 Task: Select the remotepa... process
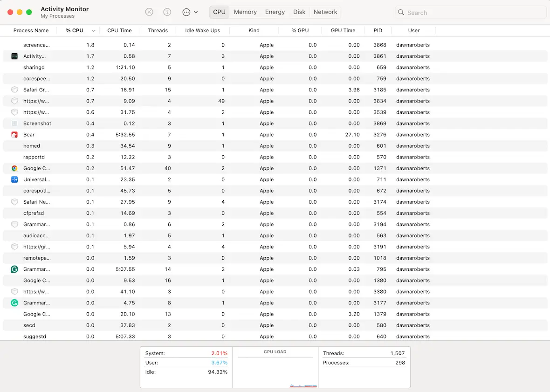275,258
